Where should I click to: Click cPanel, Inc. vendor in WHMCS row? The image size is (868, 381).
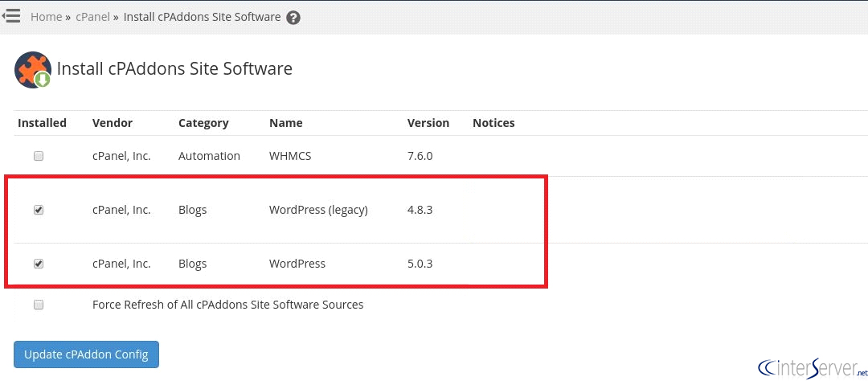(121, 156)
